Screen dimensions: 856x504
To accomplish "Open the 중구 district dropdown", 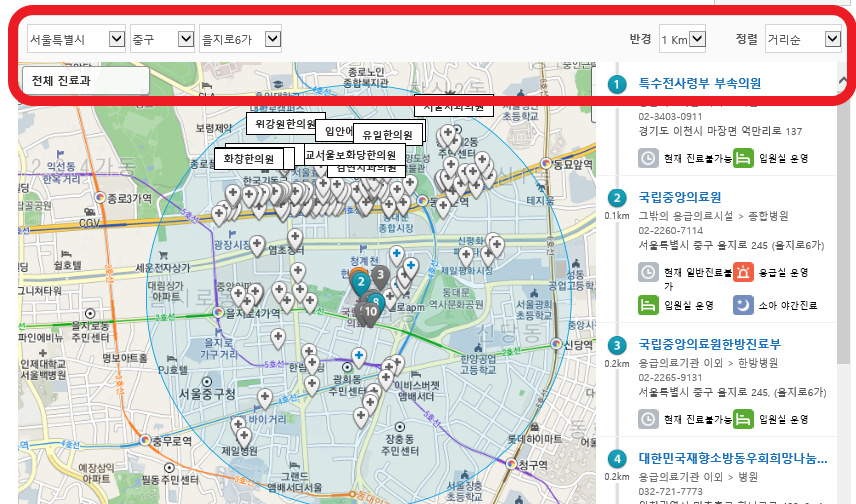I will [162, 39].
